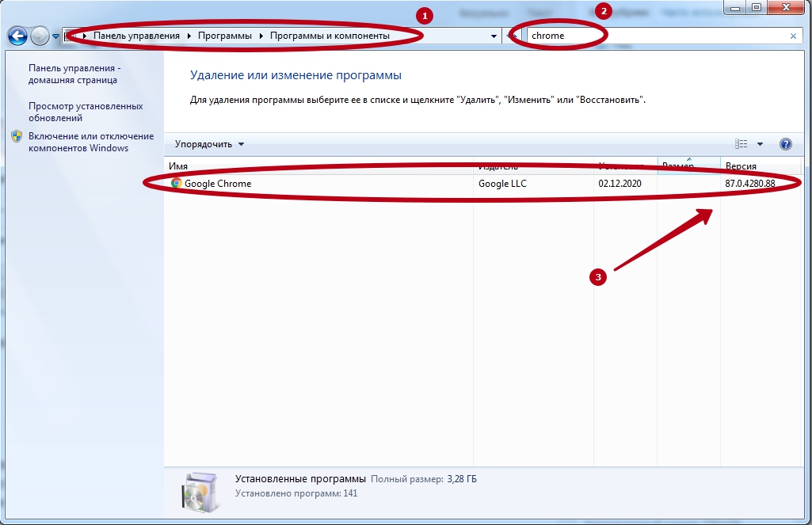Clear the search box with the X
812x525 pixels.
793,36
